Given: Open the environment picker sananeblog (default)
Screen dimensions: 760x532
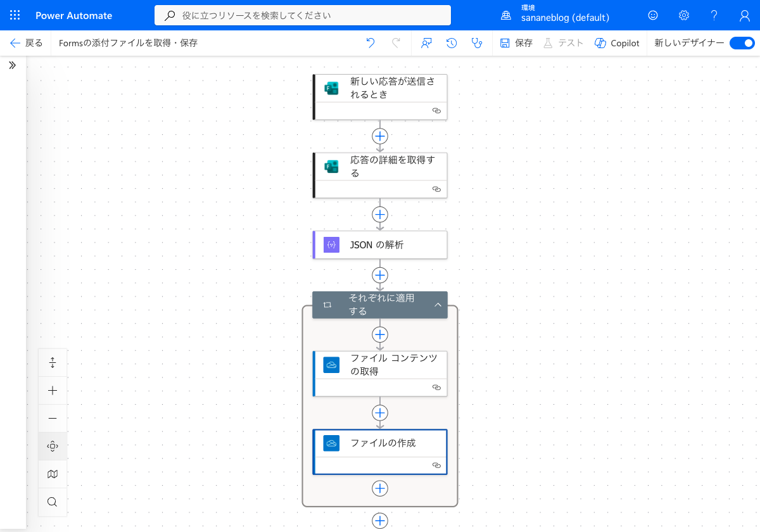Looking at the screenshot, I should point(555,15).
